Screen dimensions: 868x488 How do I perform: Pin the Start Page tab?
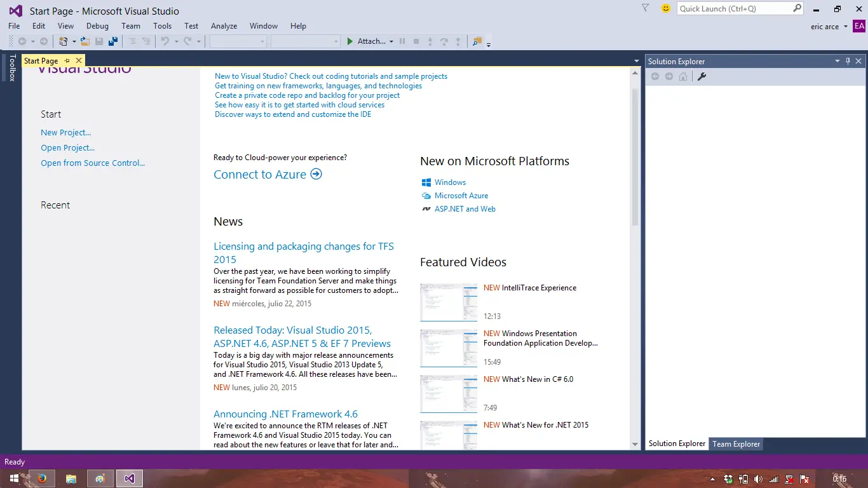(x=67, y=61)
